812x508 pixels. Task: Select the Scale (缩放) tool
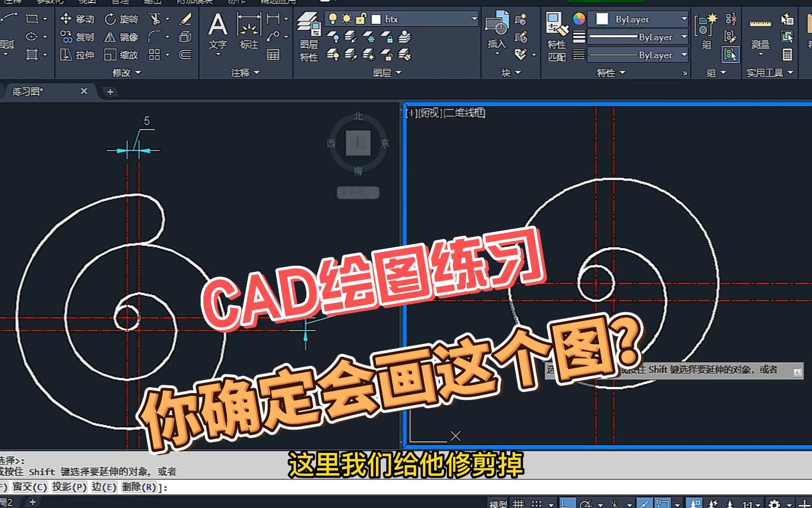coord(119,55)
